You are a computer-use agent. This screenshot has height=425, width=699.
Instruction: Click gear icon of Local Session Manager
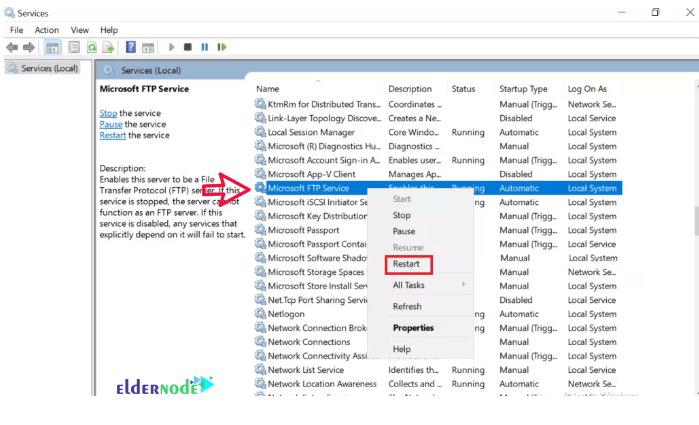(x=260, y=132)
